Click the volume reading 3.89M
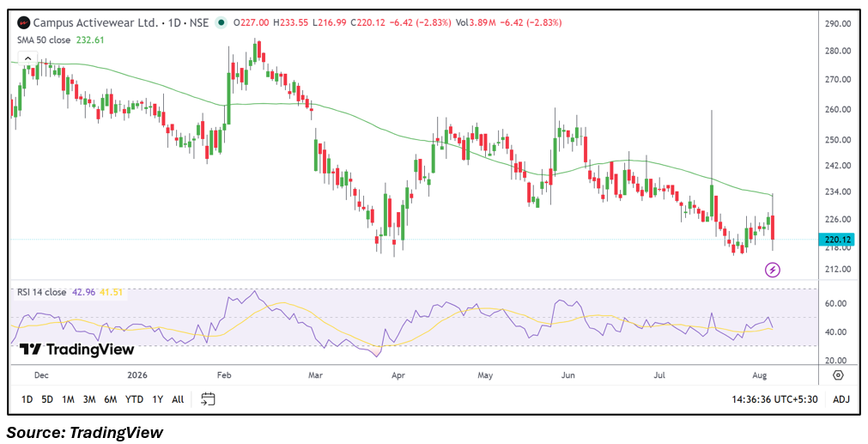The image size is (868, 444). click(x=481, y=22)
